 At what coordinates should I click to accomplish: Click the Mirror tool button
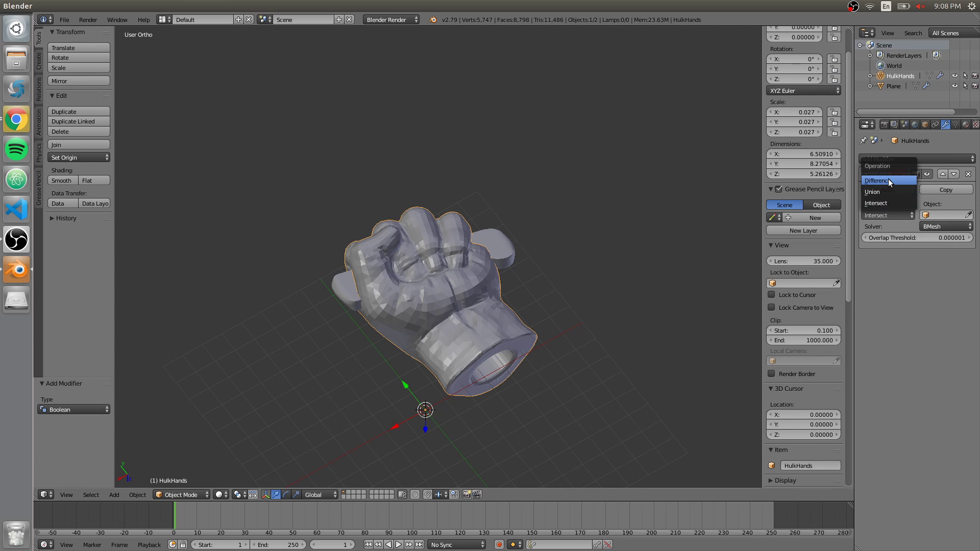[x=79, y=81]
